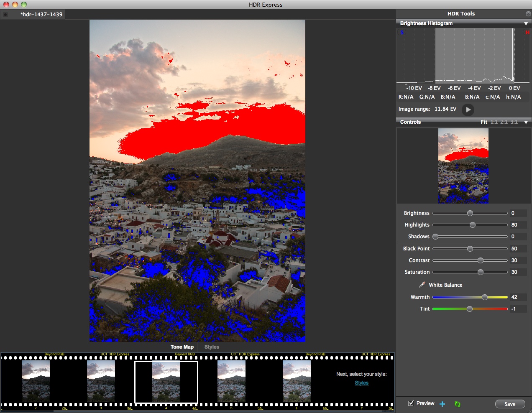Image resolution: width=532 pixels, height=413 pixels.
Task: Collapse the Brightness Histogram section
Action: click(526, 24)
